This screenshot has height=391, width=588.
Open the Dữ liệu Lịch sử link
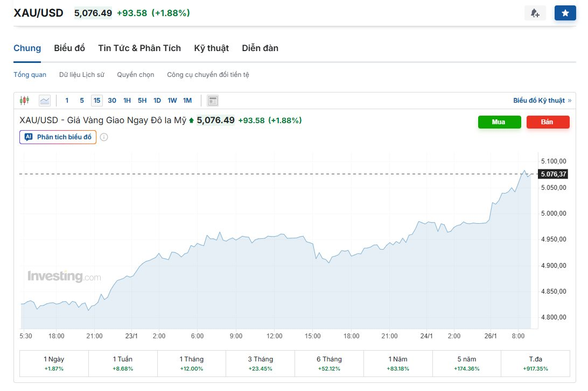tap(81, 75)
